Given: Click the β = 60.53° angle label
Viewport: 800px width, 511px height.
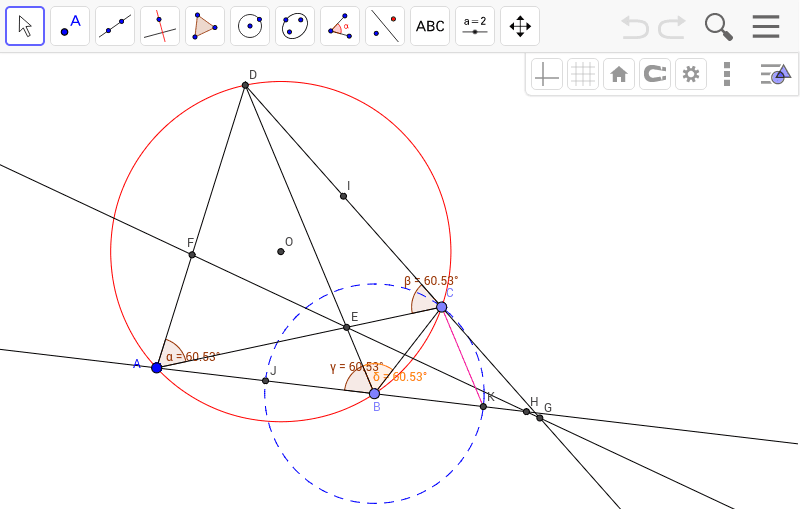Looking at the screenshot, I should [x=431, y=281].
